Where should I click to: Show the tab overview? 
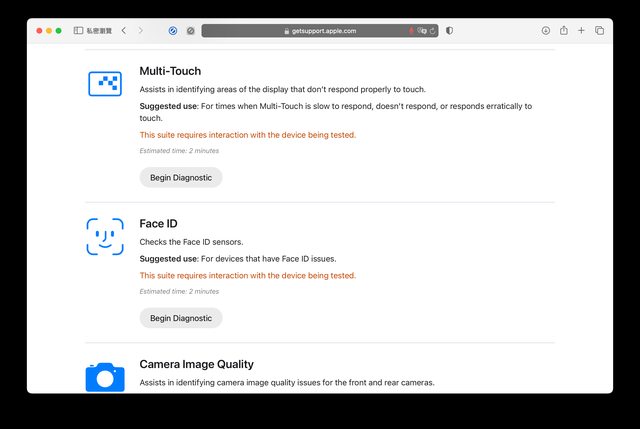point(599,31)
